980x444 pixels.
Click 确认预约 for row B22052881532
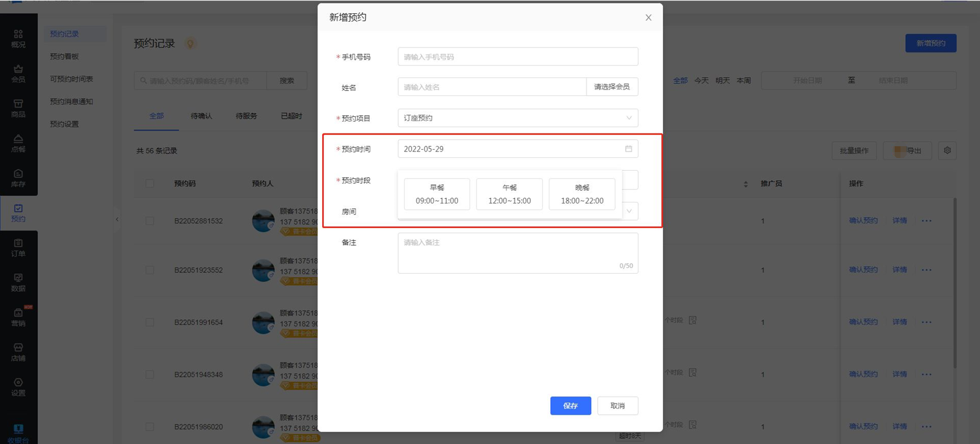coord(863,221)
